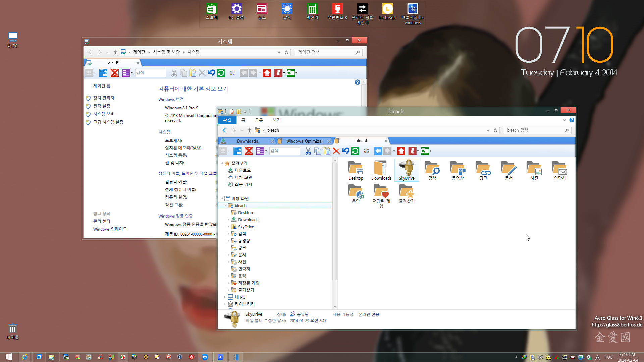644x362 pixels.
Task: Click the blue Back arrow in bleach tab toolbar
Action: click(378, 151)
